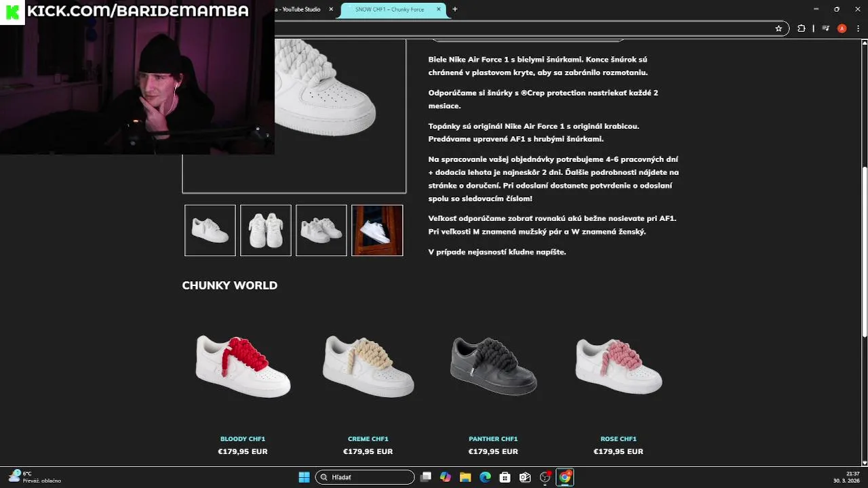Open the main white shoe product image
Image resolution: width=868 pixels, height=488 pixels.
click(339, 115)
